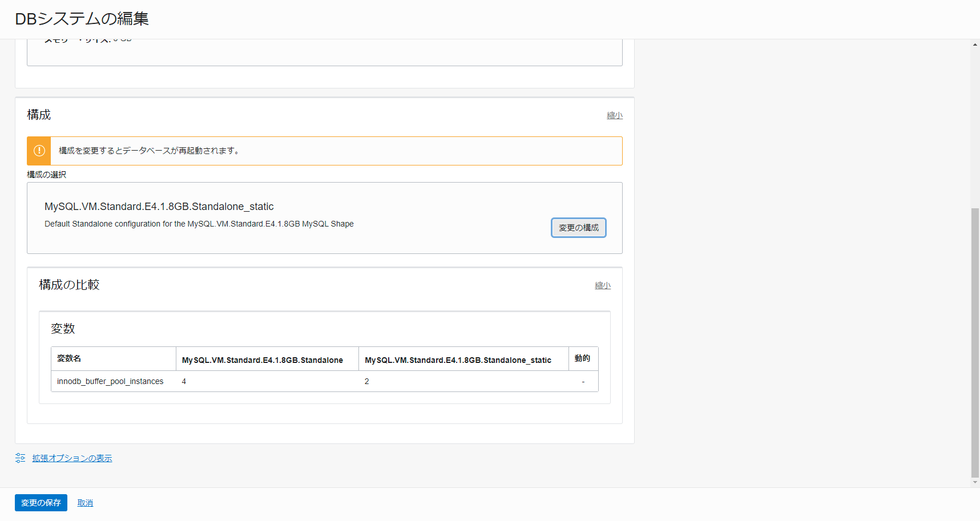Screen dimensions: 980x521
Task: Click the 変数 heading
Action: click(63, 329)
